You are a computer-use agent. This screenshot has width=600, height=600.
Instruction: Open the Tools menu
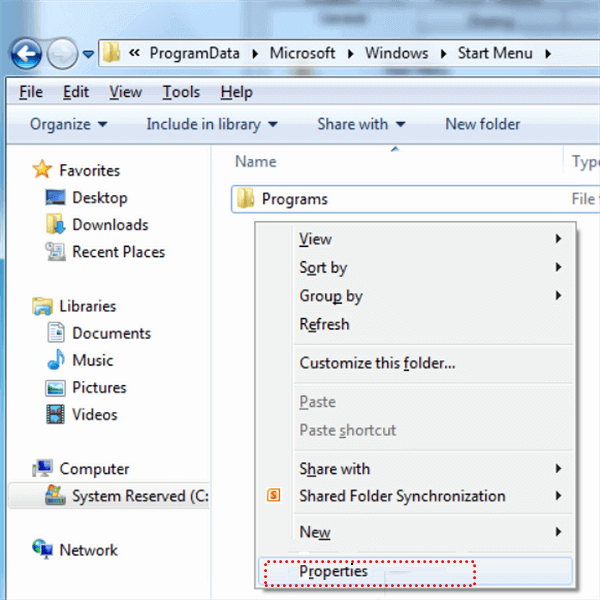pyautogui.click(x=181, y=92)
